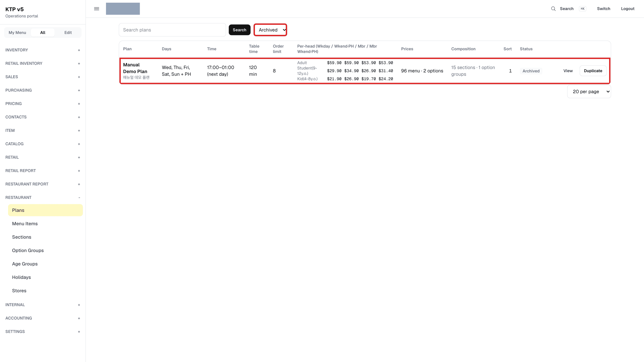Click the black Search plans button

[x=239, y=30]
